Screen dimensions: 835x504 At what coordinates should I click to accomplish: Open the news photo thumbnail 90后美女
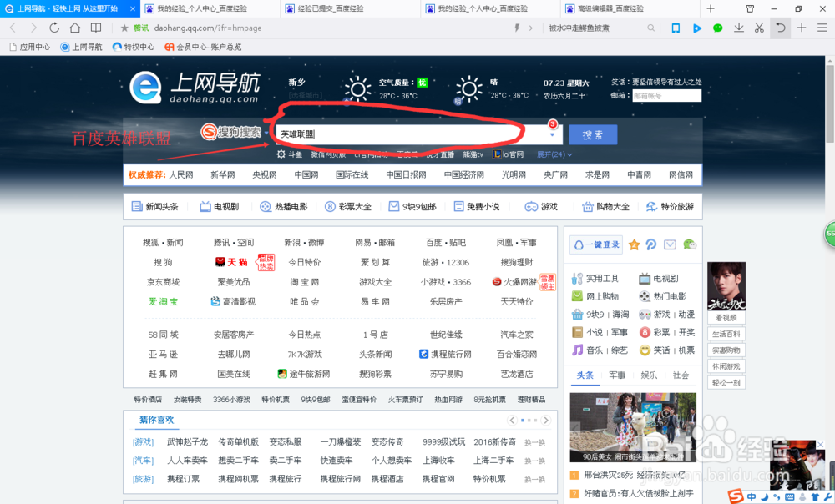pos(633,427)
